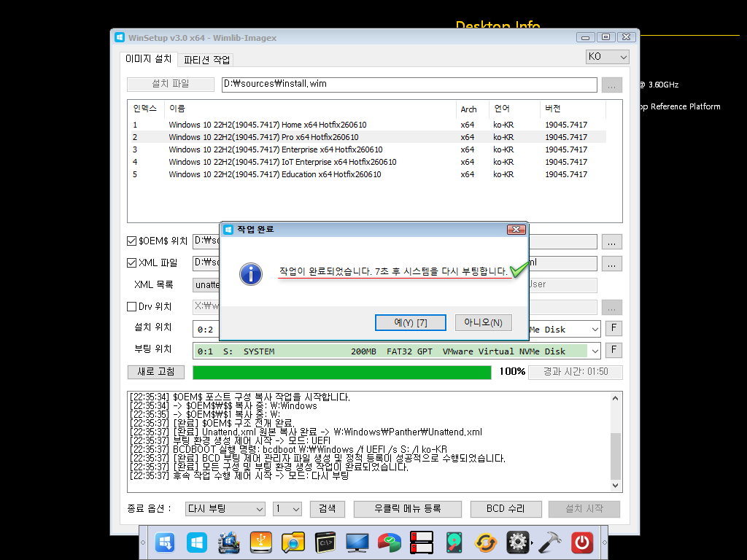The width and height of the screenshot is (747, 560).
Task: Click the Arch column header
Action: click(473, 109)
